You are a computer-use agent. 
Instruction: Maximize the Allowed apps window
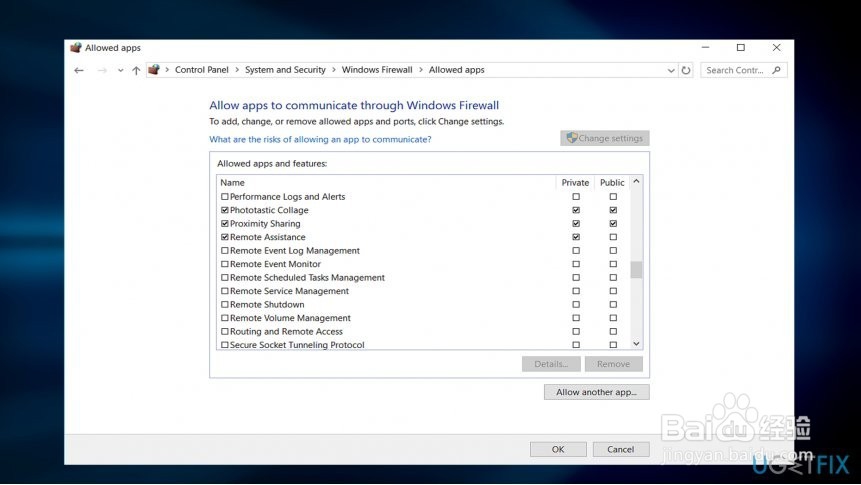coord(741,48)
